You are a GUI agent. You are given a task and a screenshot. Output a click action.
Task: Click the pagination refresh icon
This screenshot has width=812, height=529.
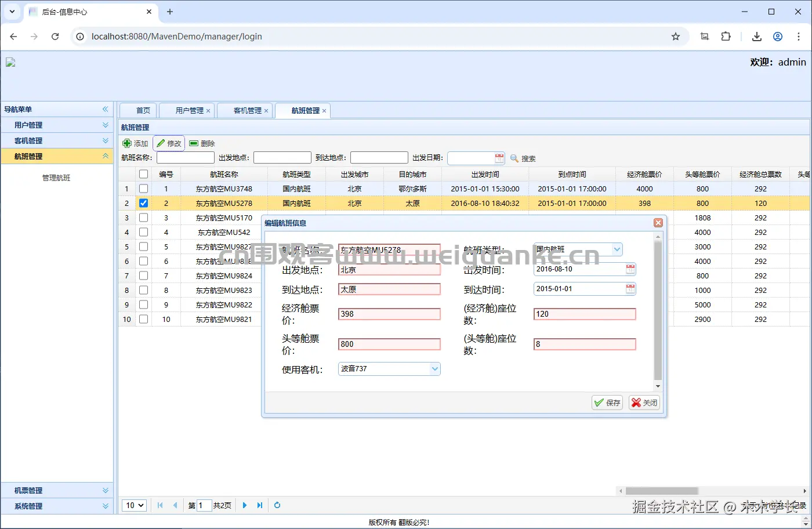tap(277, 505)
